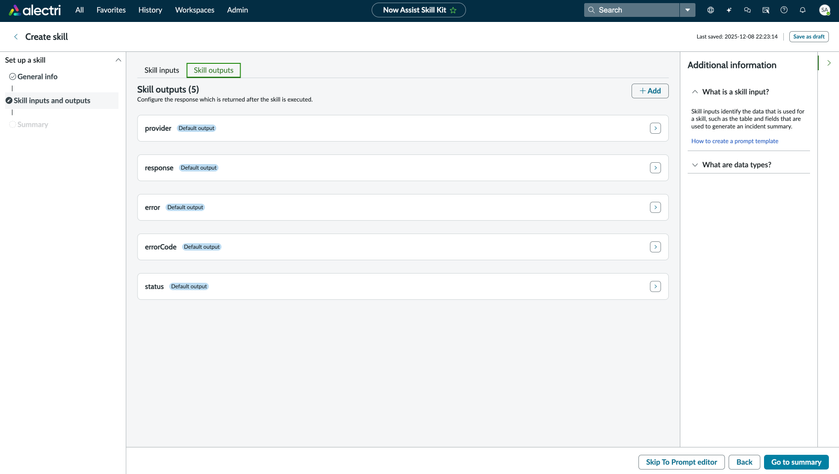Select the General info step

[x=37, y=76]
